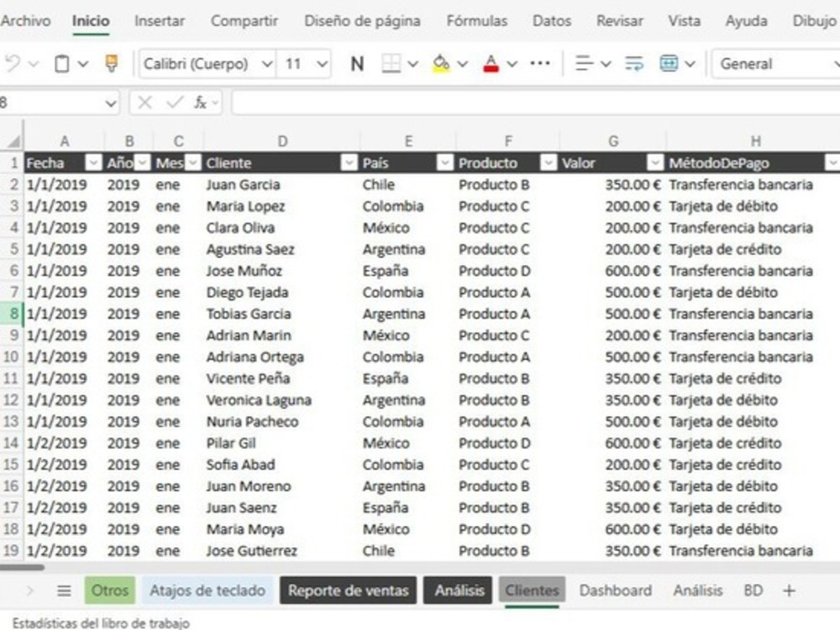The width and height of the screenshot is (840, 630).
Task: Open the Revisar tab
Action: click(x=620, y=21)
